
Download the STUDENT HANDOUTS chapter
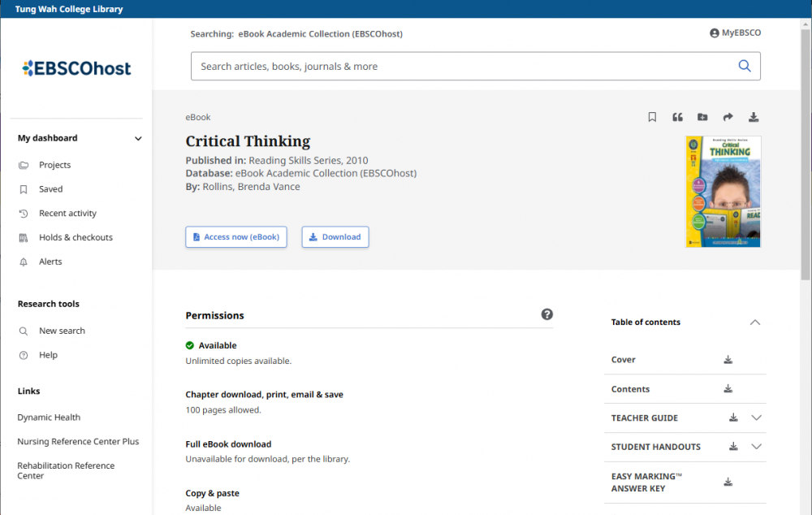tap(733, 447)
